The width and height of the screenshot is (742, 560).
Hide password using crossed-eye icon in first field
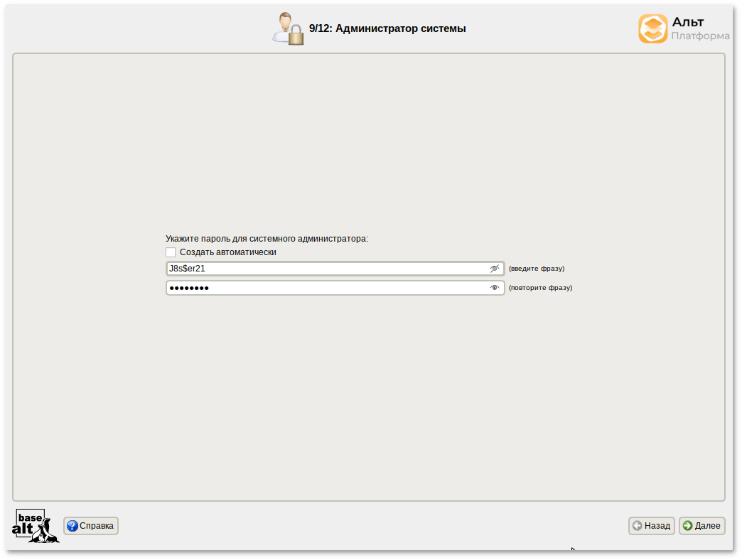click(x=495, y=269)
